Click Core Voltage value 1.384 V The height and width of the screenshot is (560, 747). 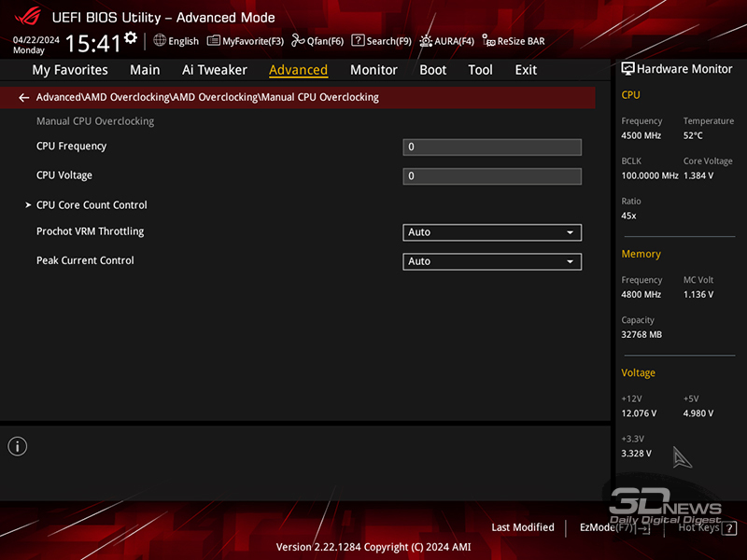tap(698, 175)
